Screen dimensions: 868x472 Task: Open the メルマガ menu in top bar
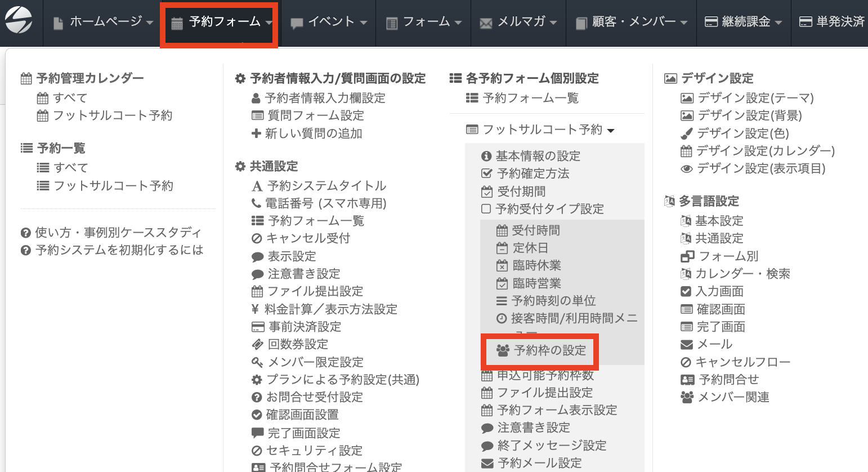tap(518, 23)
